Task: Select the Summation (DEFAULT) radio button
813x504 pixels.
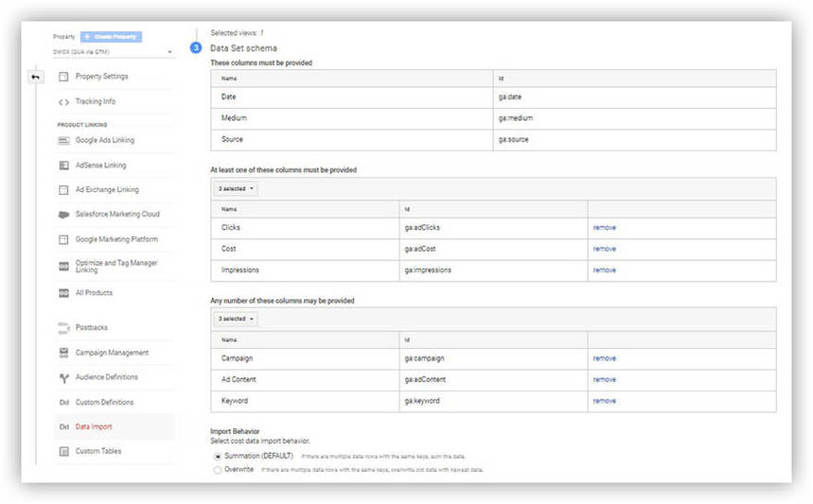Action: (x=218, y=456)
